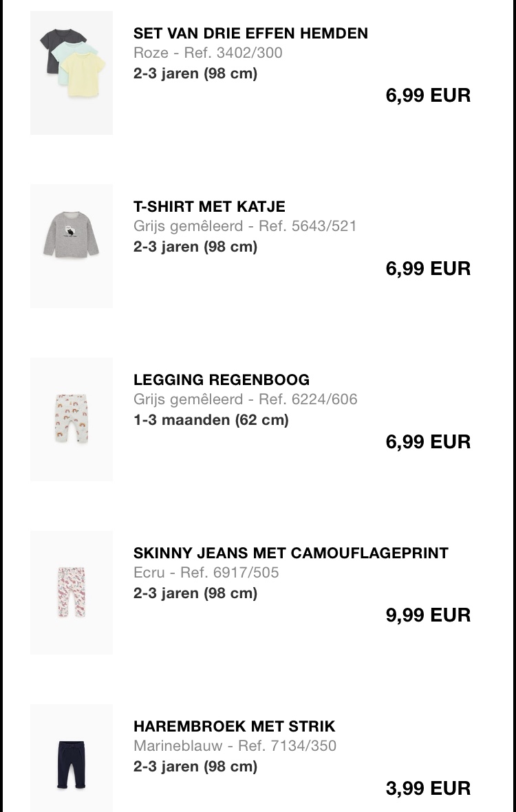Click the 1-3 maanden (62 cm) size
Image resolution: width=516 pixels, height=812 pixels.
pos(211,419)
